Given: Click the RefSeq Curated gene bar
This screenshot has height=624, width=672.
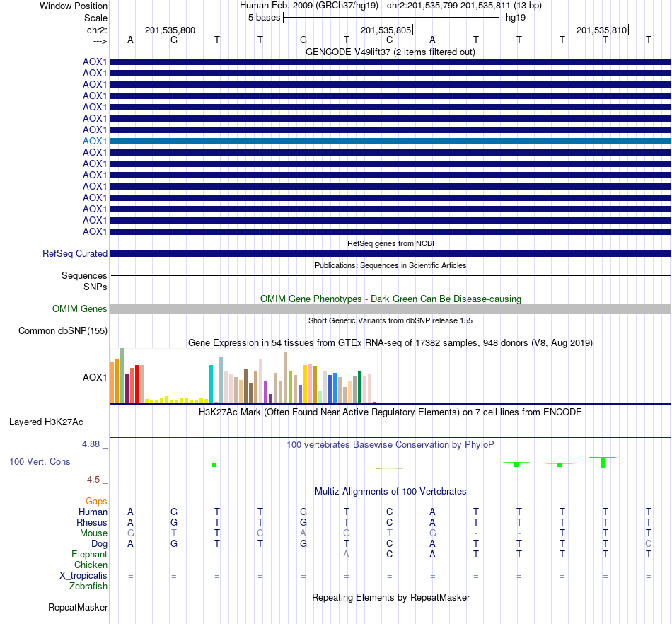Looking at the screenshot, I should (x=390, y=254).
